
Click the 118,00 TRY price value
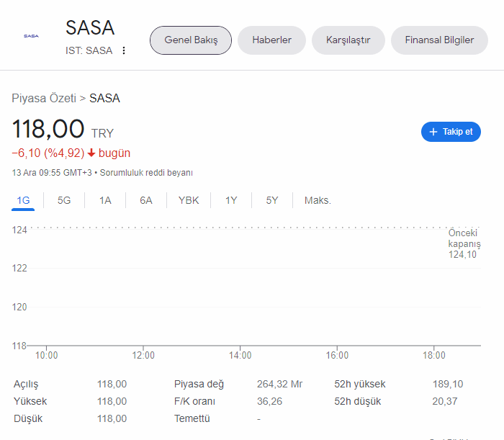[63, 129]
